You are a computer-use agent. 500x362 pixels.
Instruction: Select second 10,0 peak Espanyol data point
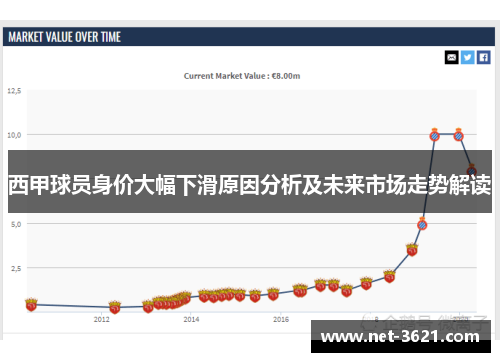459,135
